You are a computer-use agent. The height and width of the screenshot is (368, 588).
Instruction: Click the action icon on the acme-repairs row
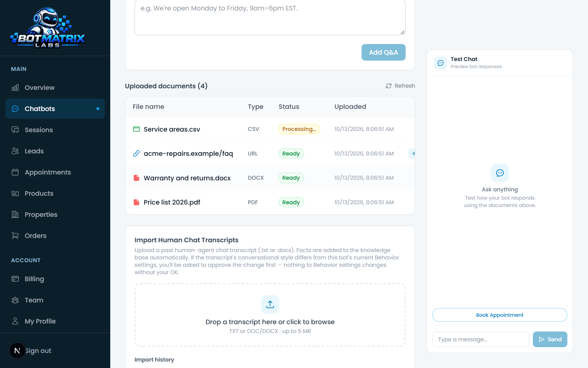click(413, 153)
